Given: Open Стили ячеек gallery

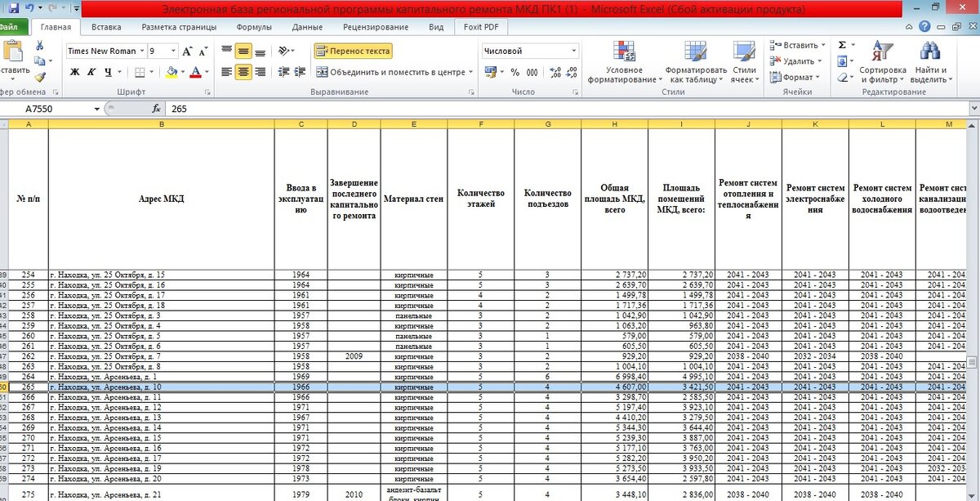Looking at the screenshot, I should [x=743, y=61].
